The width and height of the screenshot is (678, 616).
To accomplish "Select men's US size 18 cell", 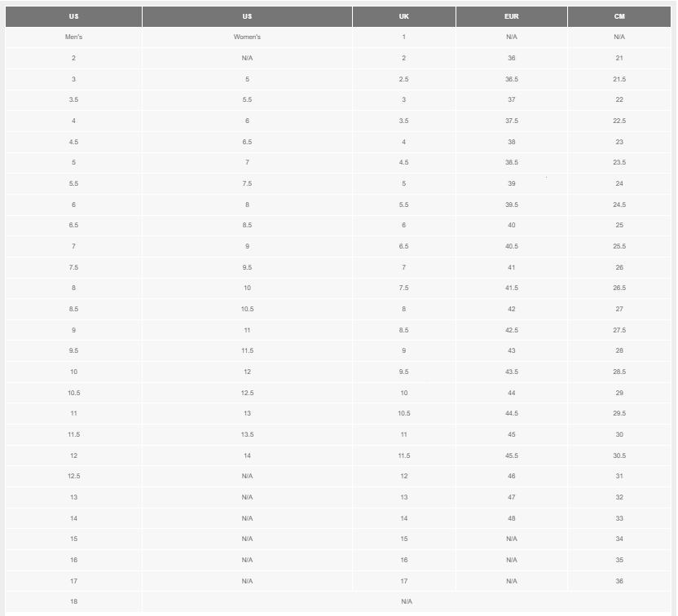I will tap(73, 601).
